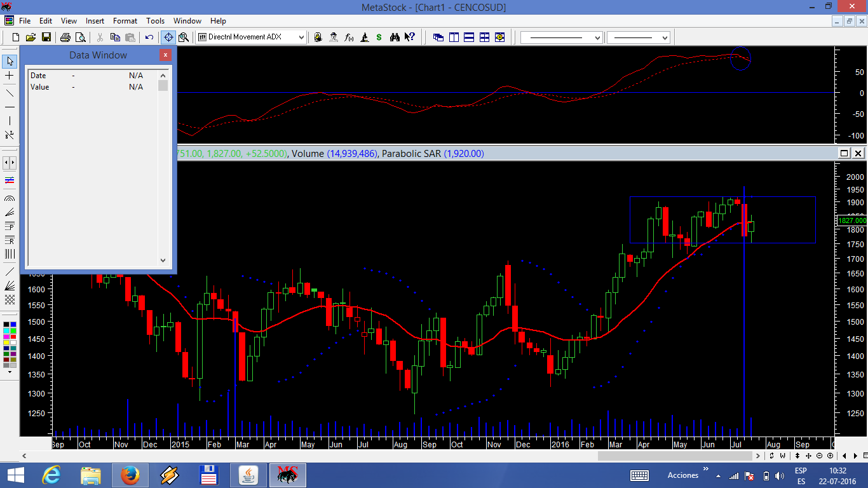The height and width of the screenshot is (488, 868).
Task: Tile windows in vertical columns
Action: coord(454,37)
